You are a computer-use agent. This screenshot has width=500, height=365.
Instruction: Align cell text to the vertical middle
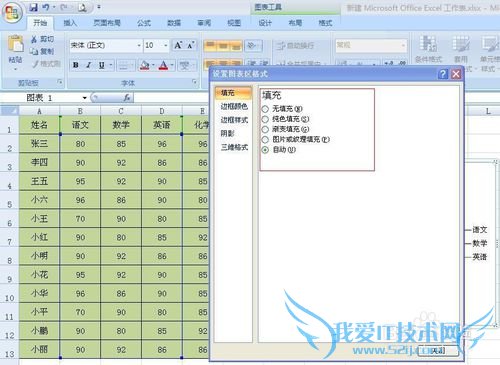pyautogui.click(x=223, y=45)
